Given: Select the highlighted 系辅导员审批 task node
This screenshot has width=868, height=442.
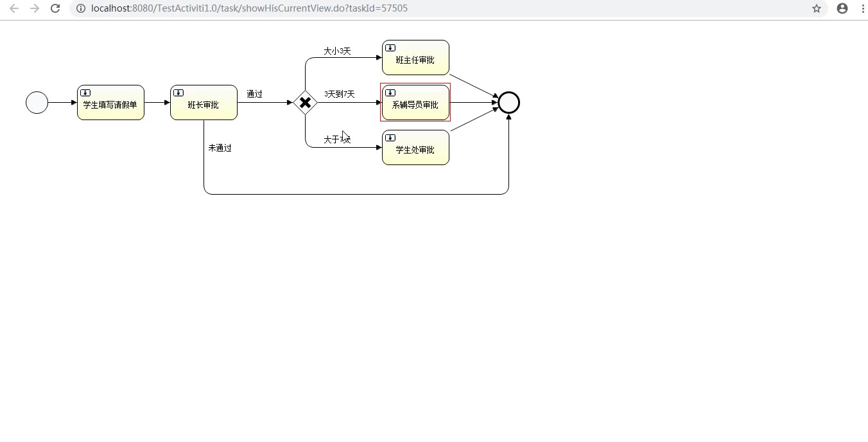Looking at the screenshot, I should [x=415, y=103].
